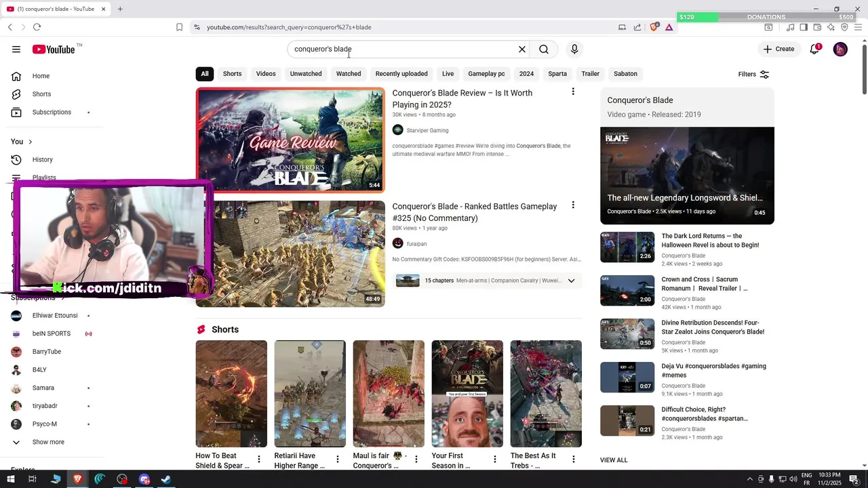
Task: Show hidden system tray icons
Action: 749,479
